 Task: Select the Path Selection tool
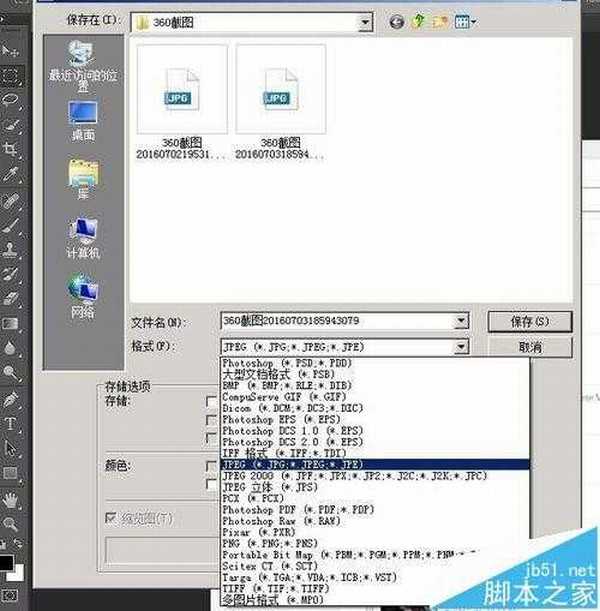click(9, 448)
